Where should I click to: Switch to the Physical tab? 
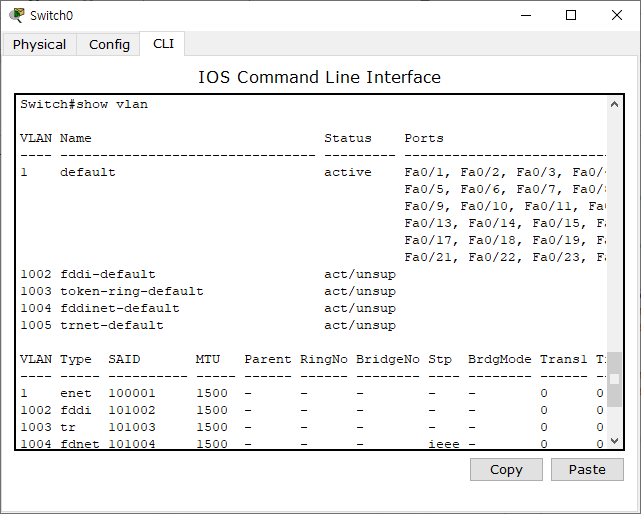pyautogui.click(x=39, y=44)
